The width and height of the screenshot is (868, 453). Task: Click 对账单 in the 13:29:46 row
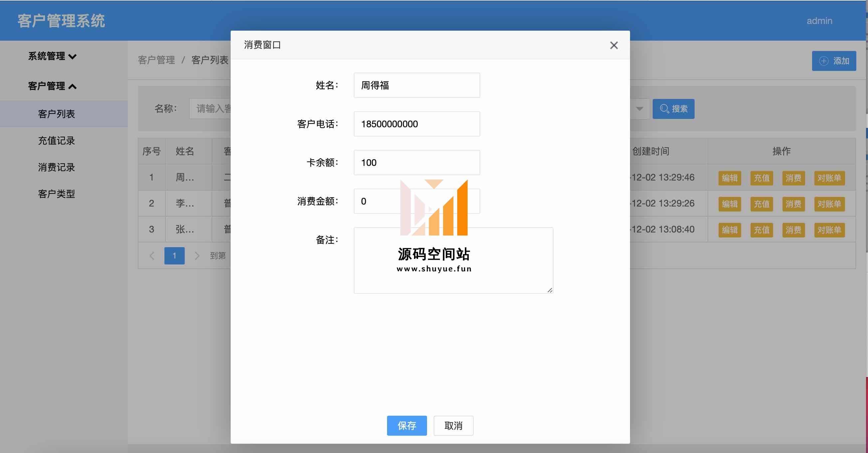click(x=829, y=178)
